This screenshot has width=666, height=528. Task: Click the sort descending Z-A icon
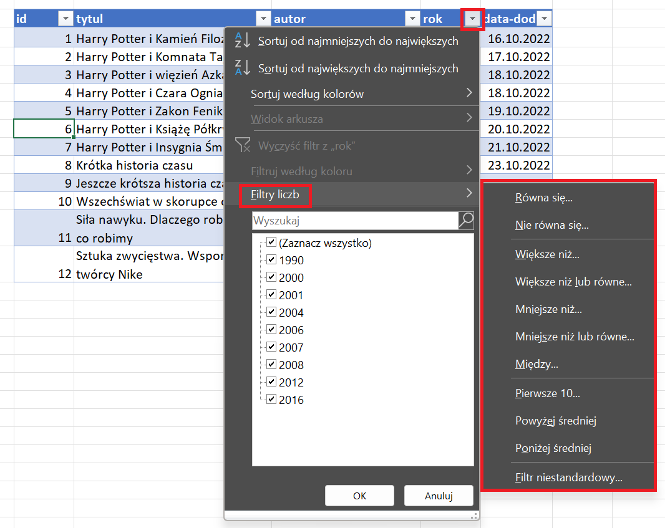click(240, 68)
